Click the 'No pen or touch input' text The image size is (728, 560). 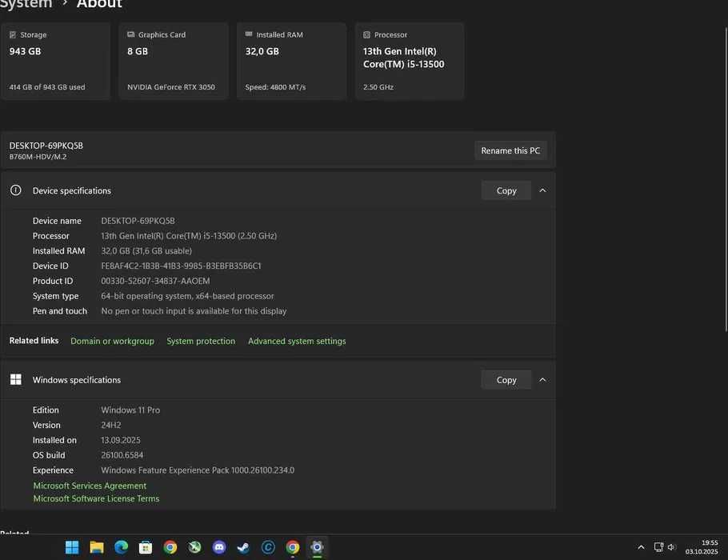tap(194, 311)
